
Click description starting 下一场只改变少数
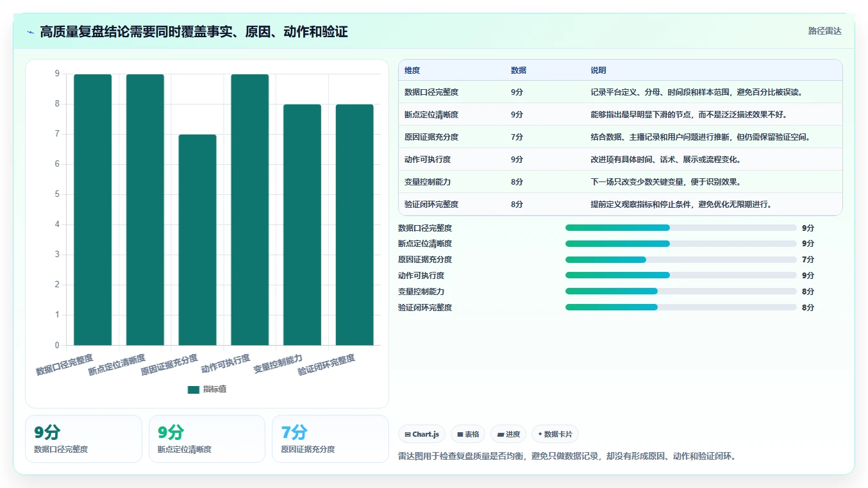(x=666, y=182)
